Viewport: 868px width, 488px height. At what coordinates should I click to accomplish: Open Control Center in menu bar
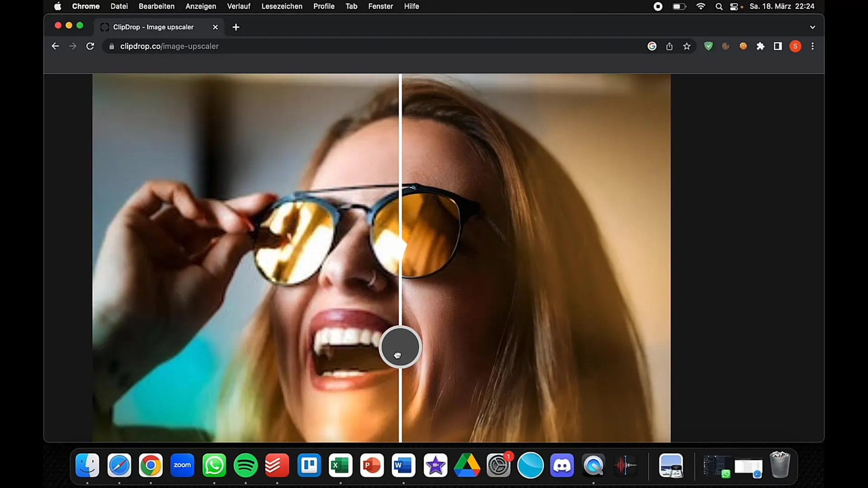pos(734,6)
